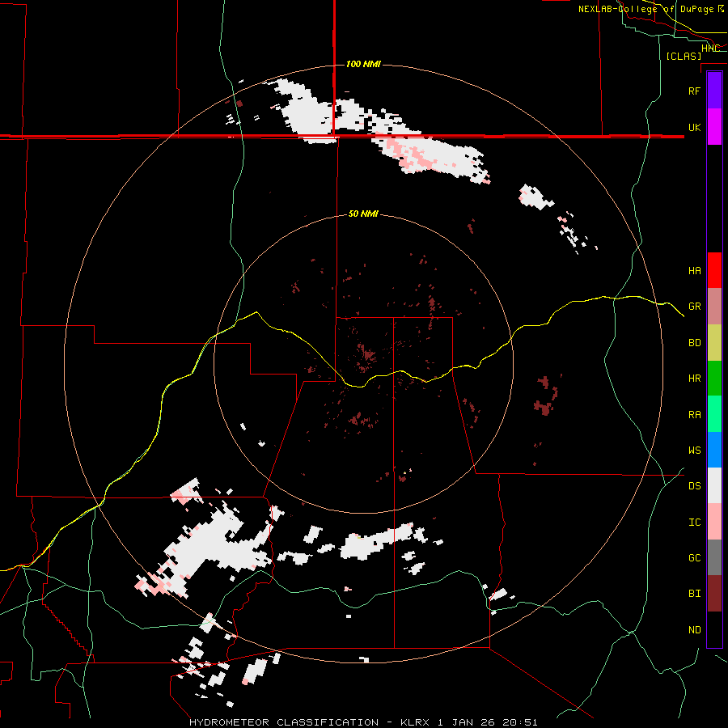Click the RF legend label
The width and height of the screenshot is (728, 728).
(x=695, y=91)
